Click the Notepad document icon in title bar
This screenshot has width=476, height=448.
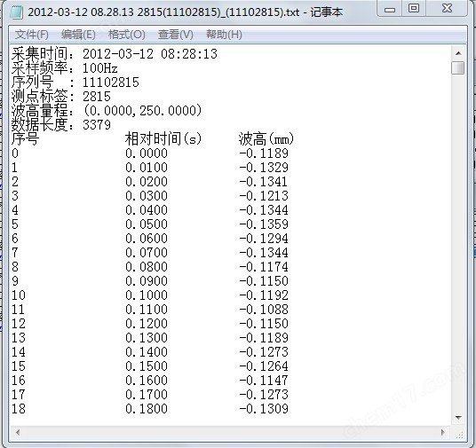[x=16, y=12]
